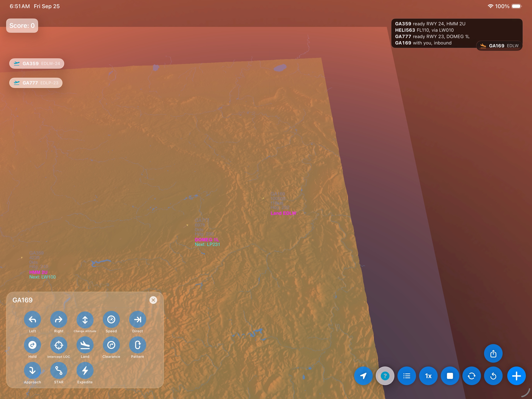
Task: Open the list view button
Action: pos(407,376)
